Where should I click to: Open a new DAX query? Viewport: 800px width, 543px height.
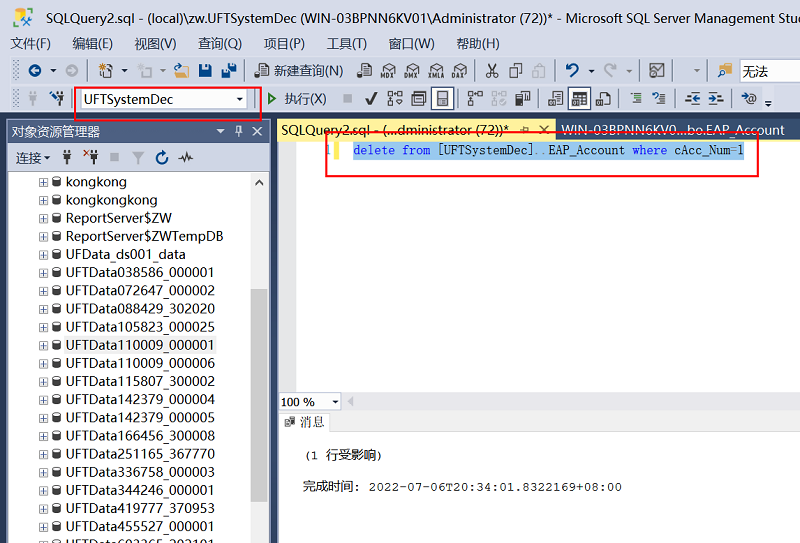coord(459,70)
